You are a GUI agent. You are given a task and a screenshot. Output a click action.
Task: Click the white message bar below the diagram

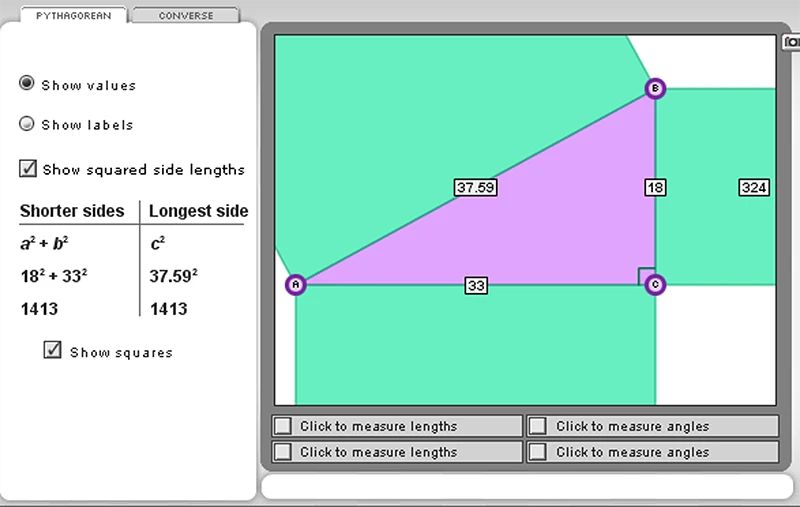pyautogui.click(x=527, y=486)
